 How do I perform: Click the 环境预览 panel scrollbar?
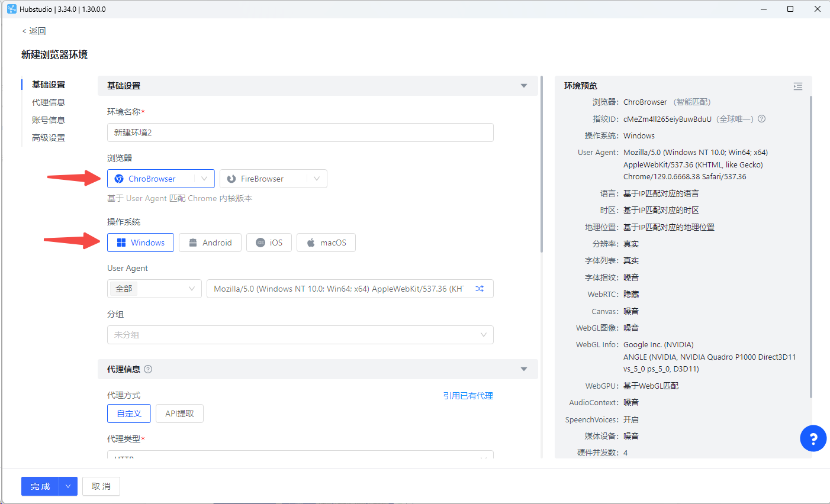coord(811,247)
